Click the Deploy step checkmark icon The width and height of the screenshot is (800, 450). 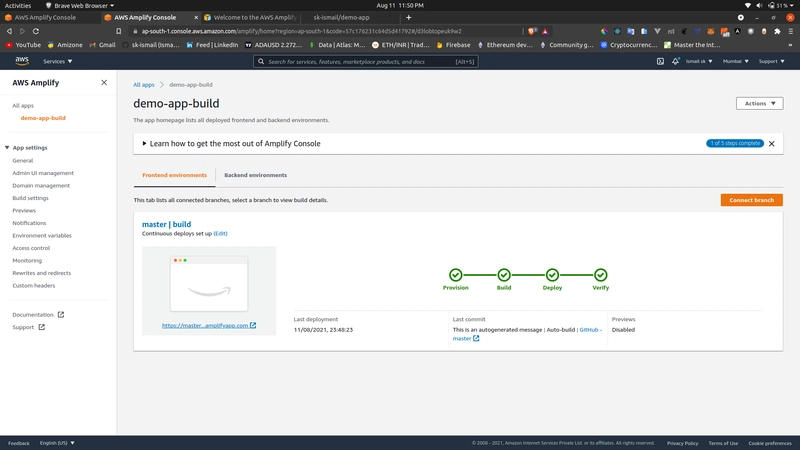(552, 275)
